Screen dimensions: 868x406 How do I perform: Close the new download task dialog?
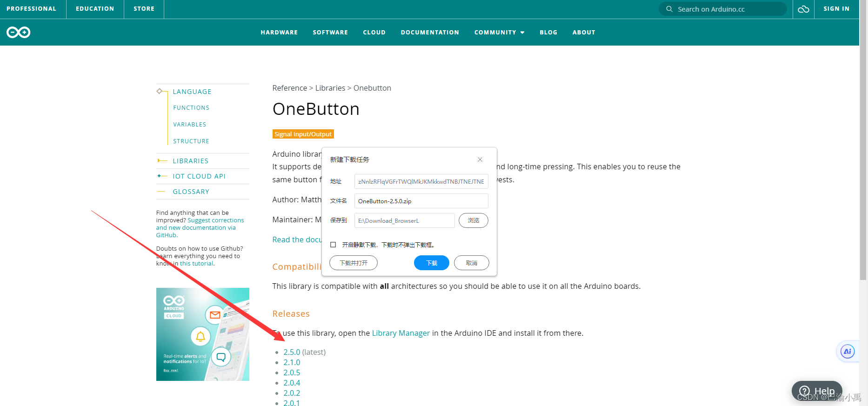point(480,160)
